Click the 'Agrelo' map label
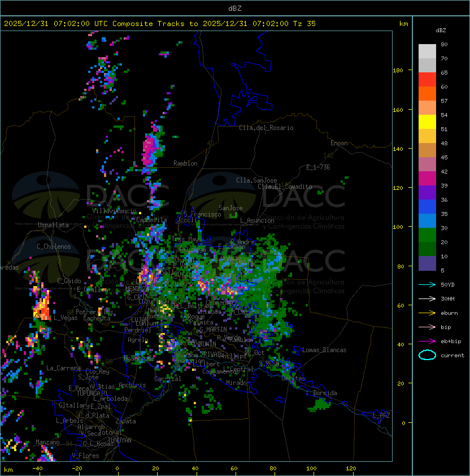470x476 pixels. click(x=138, y=340)
